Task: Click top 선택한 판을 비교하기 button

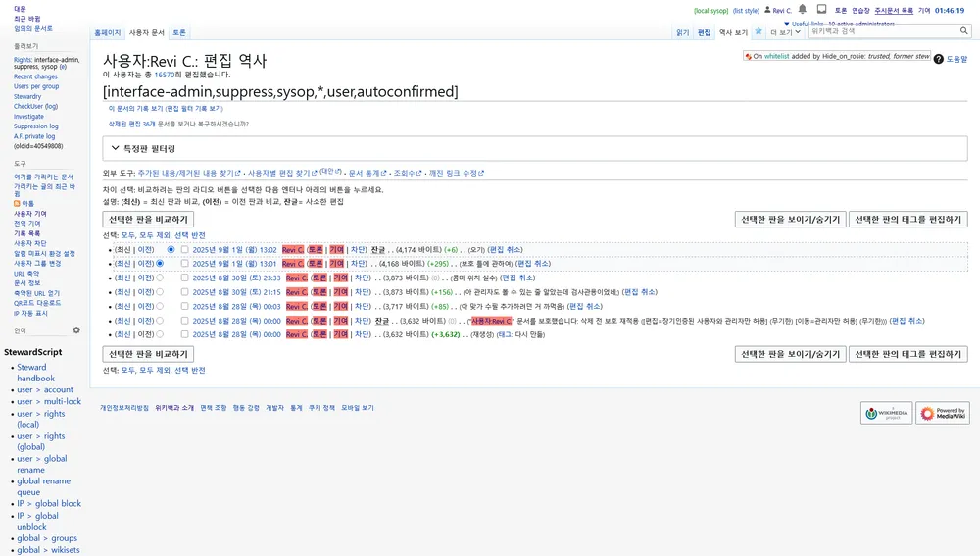Action: click(148, 220)
